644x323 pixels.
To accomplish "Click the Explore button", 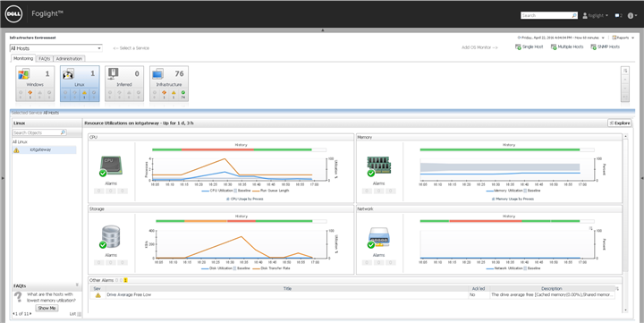I will [x=619, y=123].
